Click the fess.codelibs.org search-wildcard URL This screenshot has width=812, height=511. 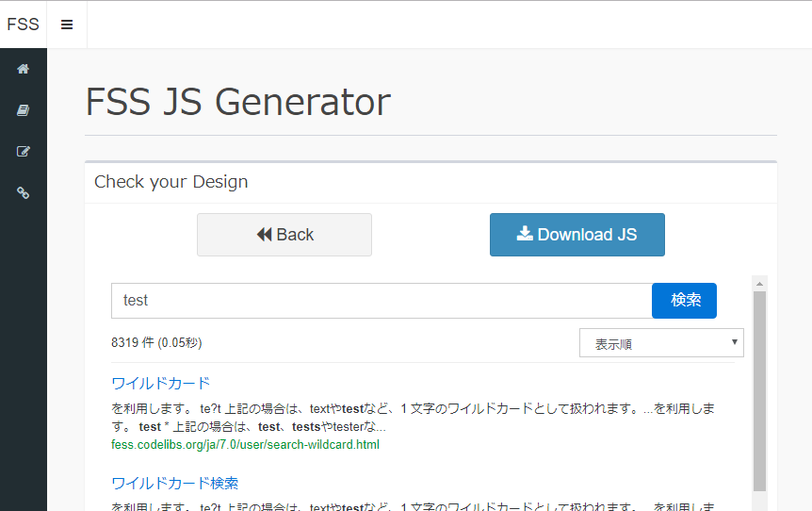(245, 444)
